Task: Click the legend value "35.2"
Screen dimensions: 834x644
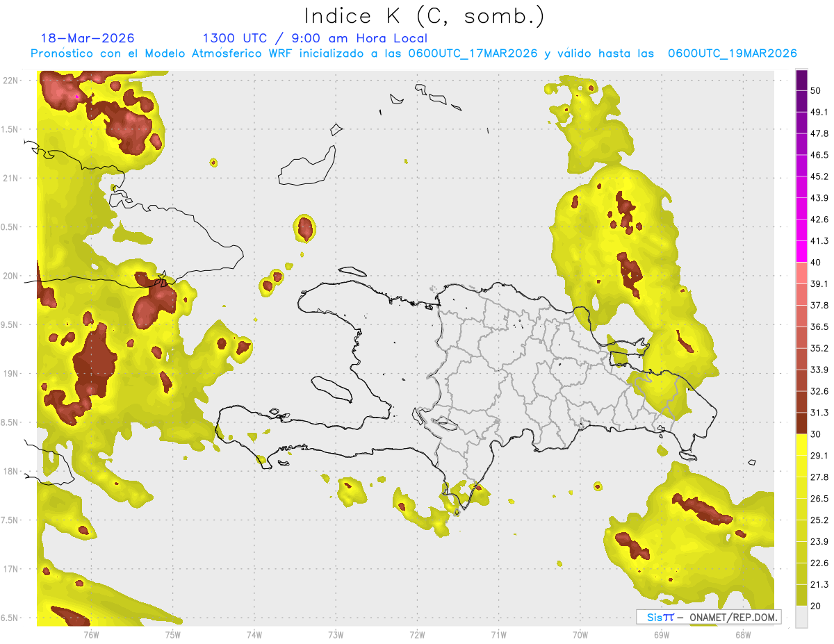Action: pyautogui.click(x=819, y=349)
